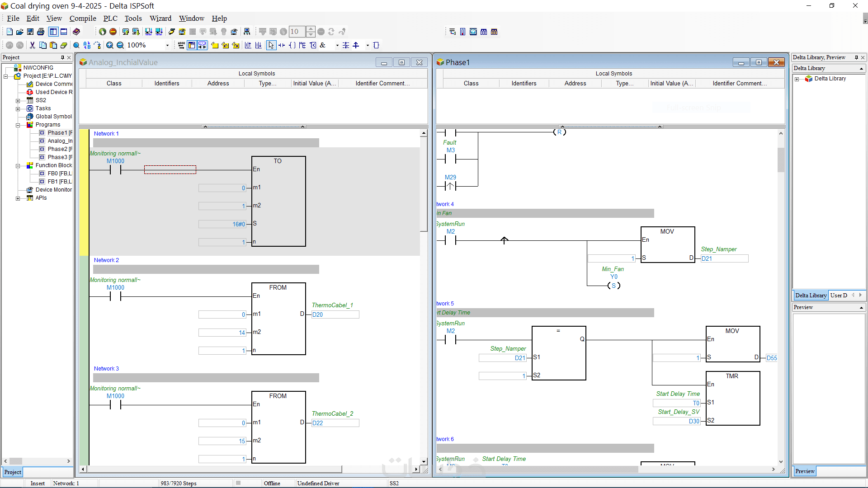868x488 pixels.
Task: Open the Compile menu
Action: [83, 19]
